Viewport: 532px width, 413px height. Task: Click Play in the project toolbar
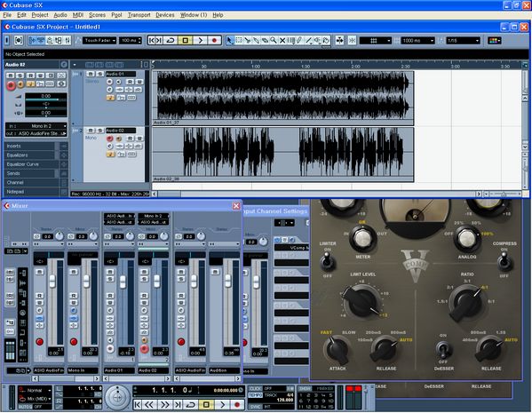pos(200,40)
